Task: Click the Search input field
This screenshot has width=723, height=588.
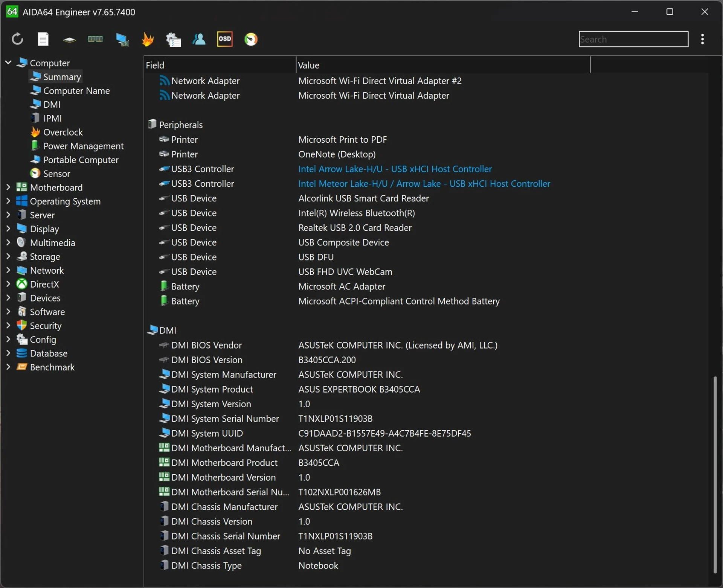Action: pyautogui.click(x=633, y=39)
